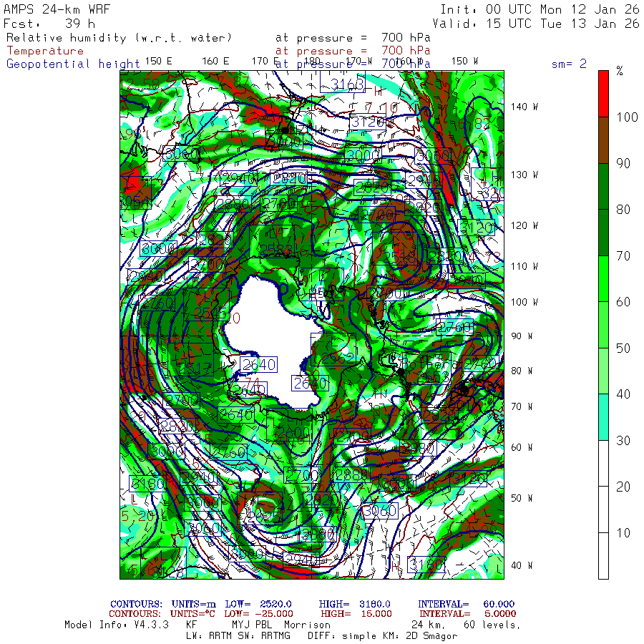Click the '50 W' longitude label
The image size is (644, 644).
tap(522, 498)
